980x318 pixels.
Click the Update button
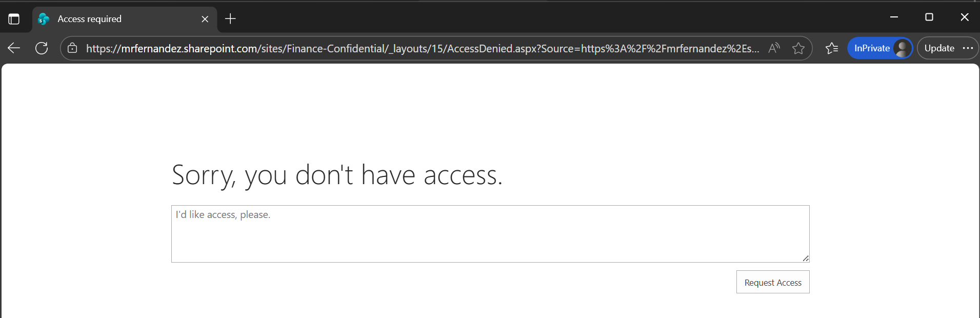[x=939, y=48]
